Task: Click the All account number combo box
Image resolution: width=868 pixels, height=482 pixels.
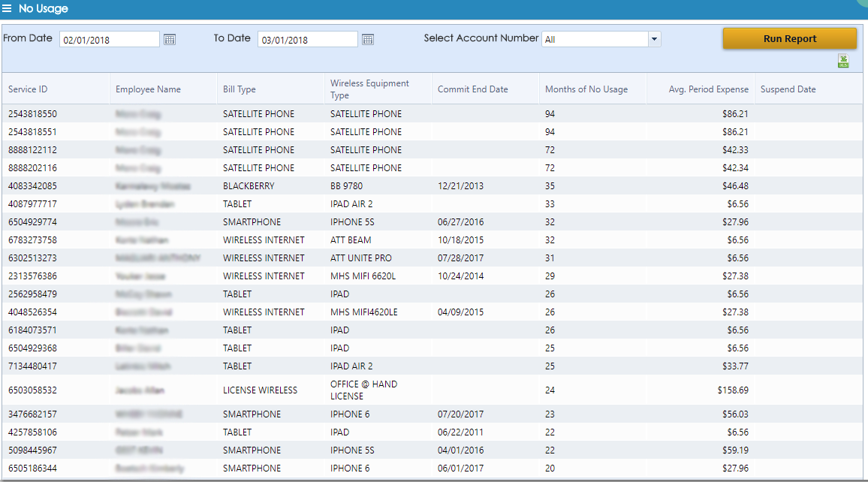Action: coord(594,39)
